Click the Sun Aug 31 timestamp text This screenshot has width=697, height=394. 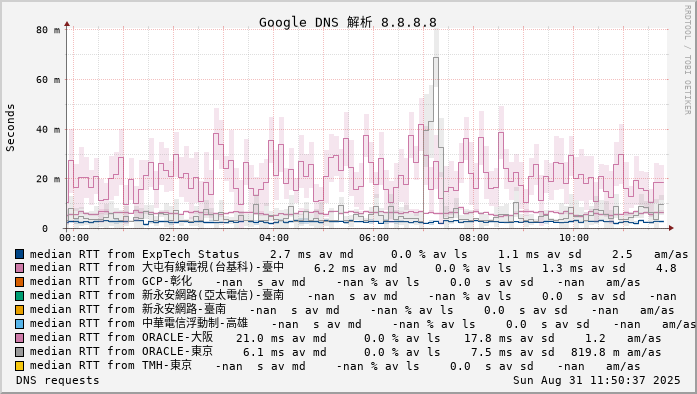597,381
